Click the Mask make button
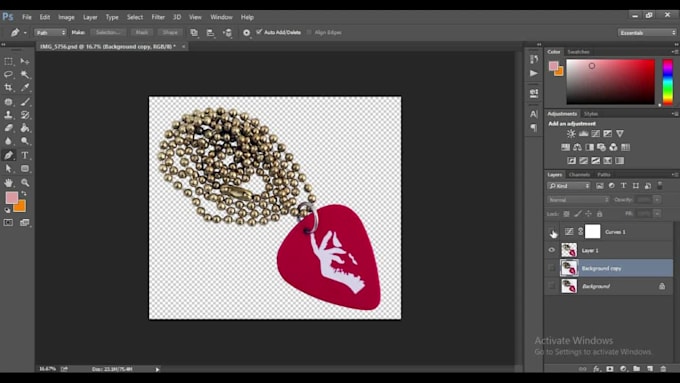Image resolution: width=680 pixels, height=383 pixels. pyautogui.click(x=142, y=33)
